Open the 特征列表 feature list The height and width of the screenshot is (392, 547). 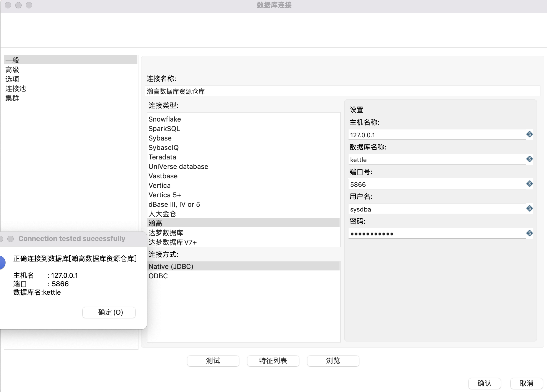273,361
